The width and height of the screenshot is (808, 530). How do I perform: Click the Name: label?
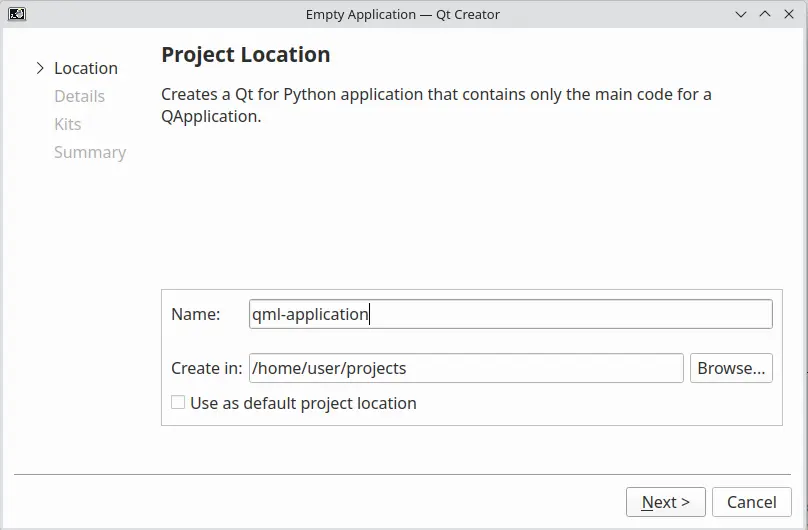click(x=196, y=314)
